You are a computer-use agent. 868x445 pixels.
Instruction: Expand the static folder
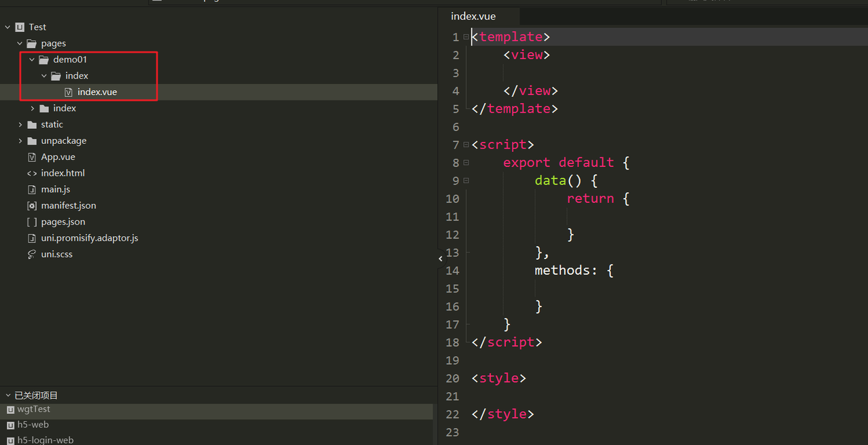tap(20, 125)
